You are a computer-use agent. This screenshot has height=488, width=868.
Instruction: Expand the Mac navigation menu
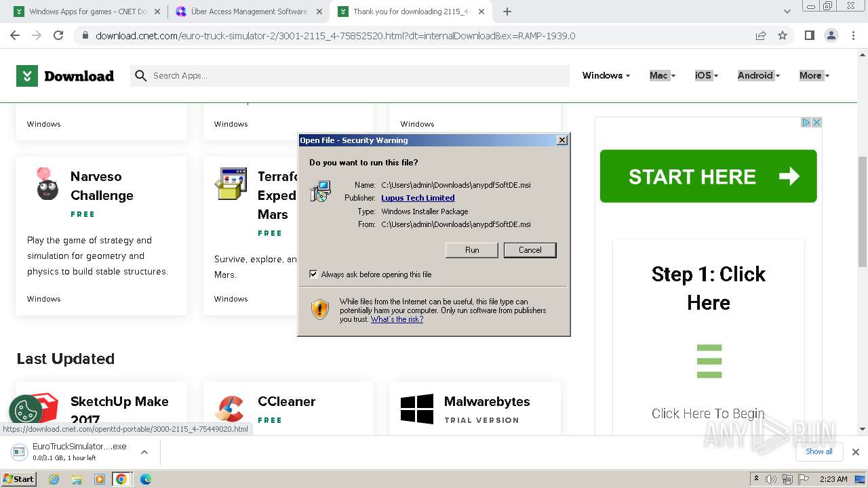point(662,76)
